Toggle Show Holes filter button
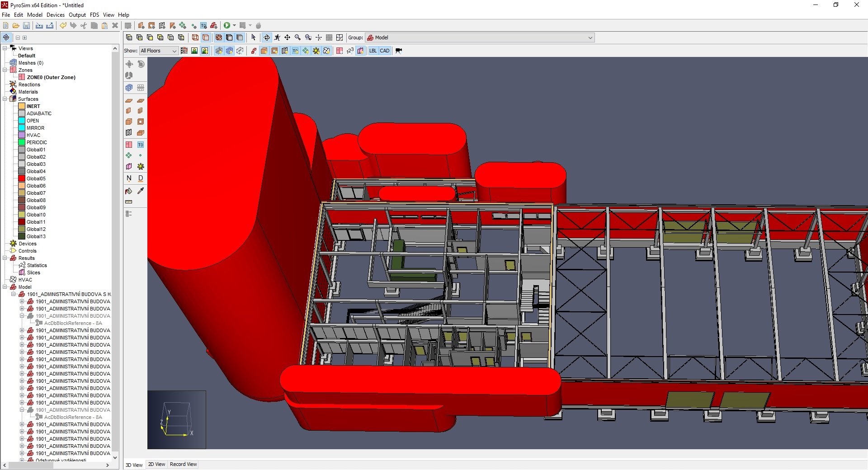Image resolution: width=868 pixels, height=470 pixels. pyautogui.click(x=274, y=51)
